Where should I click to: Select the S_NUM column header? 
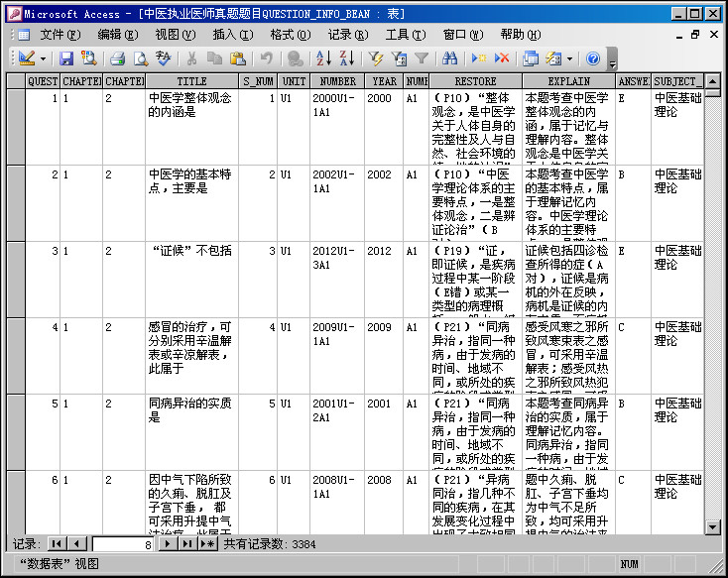tap(258, 81)
